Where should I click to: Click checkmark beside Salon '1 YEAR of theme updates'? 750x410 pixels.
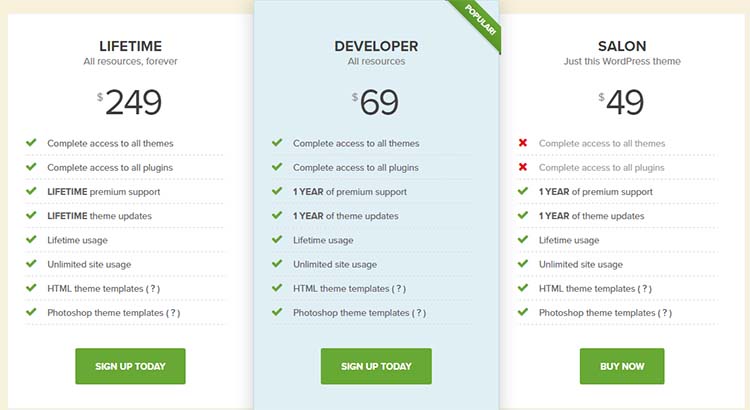pyautogui.click(x=523, y=215)
